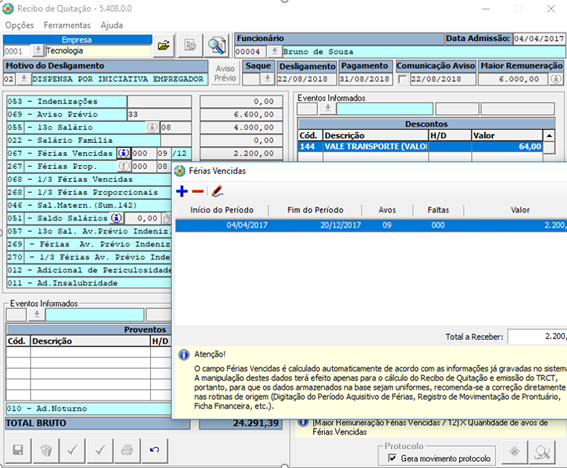Viewport: 567px width, 468px height.
Task: Uncheck Gera movimento protocolo
Action: pyautogui.click(x=392, y=458)
